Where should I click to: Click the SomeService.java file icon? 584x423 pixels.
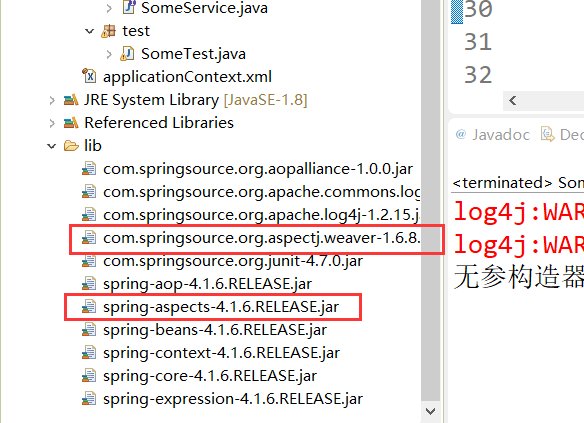coord(129,7)
